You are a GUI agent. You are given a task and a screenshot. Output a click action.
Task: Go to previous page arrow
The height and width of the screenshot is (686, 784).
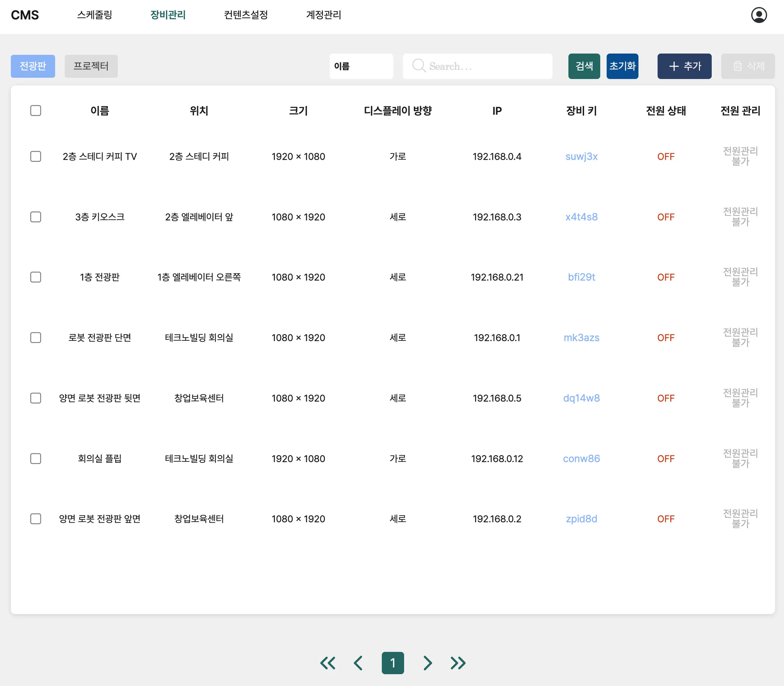[x=358, y=663]
